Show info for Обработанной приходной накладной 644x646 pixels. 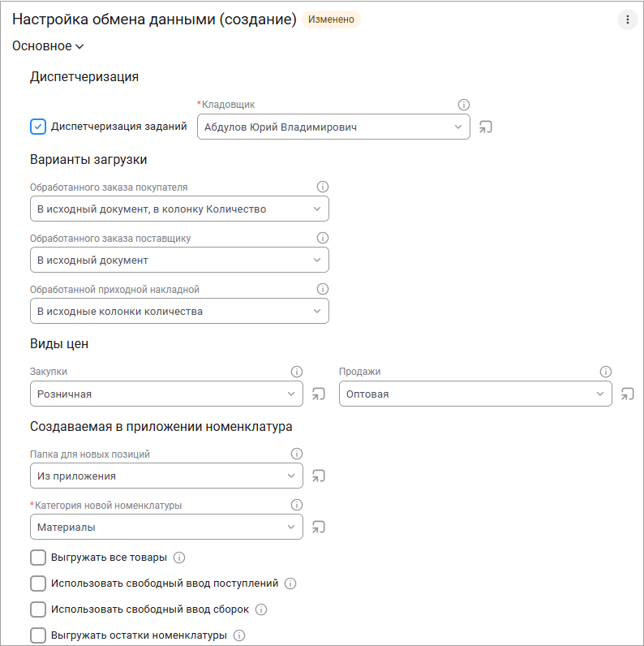point(323,289)
